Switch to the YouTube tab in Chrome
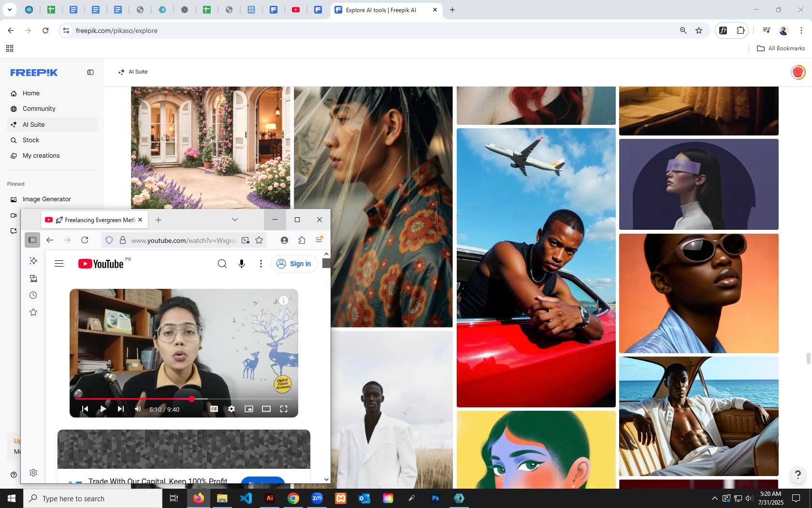The width and height of the screenshot is (812, 508). 296,10
